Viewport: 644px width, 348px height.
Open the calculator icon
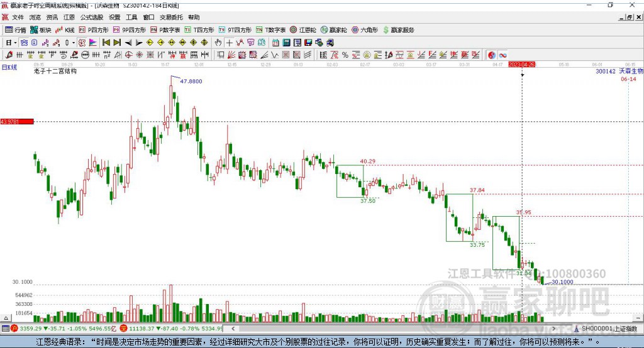(286, 43)
